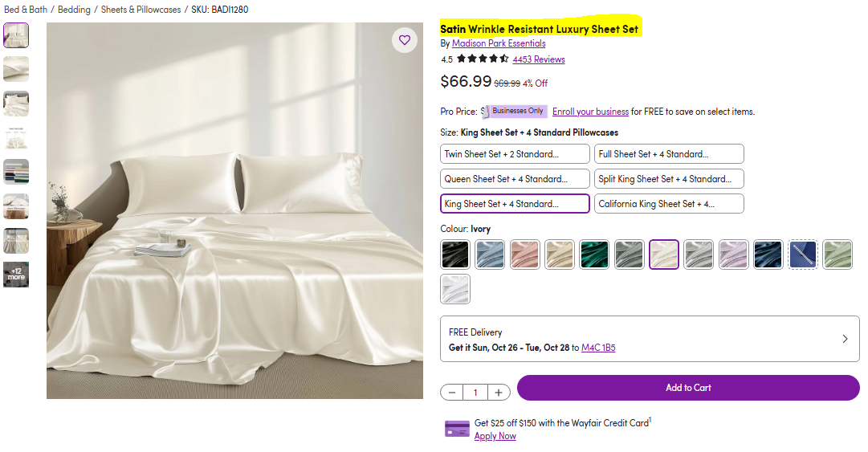The height and width of the screenshot is (452, 868).
Task: Select Twin Sheet Set size option
Action: 515,154
